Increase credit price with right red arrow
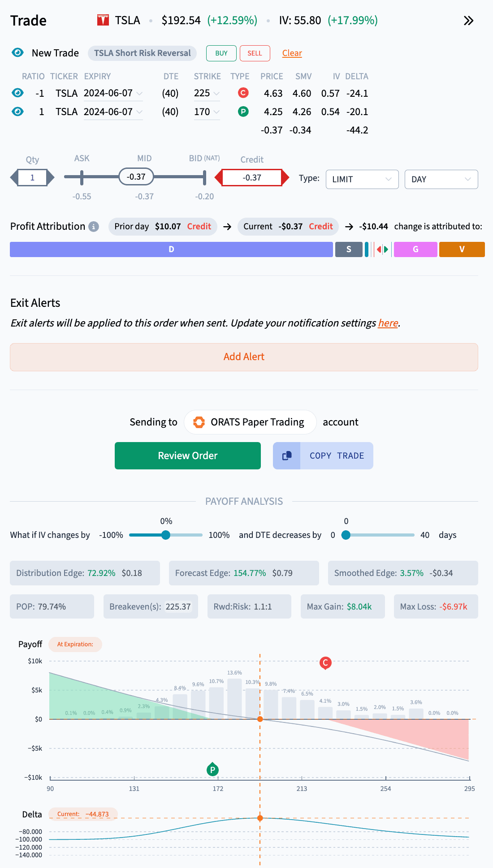The height and width of the screenshot is (868, 493). [x=285, y=178]
